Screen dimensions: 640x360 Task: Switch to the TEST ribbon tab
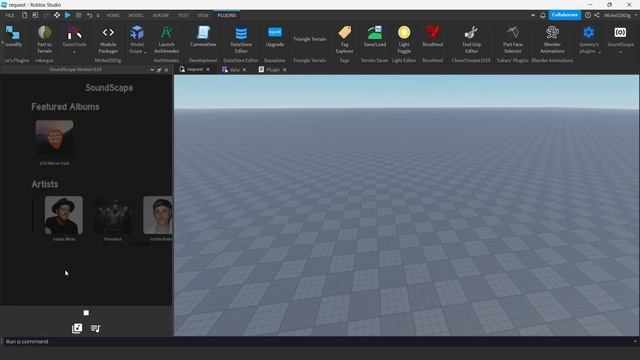coord(183,15)
